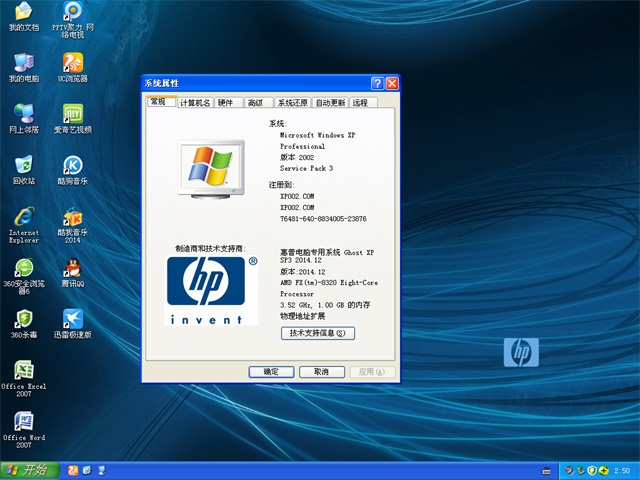Click the help question mark in title bar
Viewport: 640px width, 480px height.
coord(377,83)
